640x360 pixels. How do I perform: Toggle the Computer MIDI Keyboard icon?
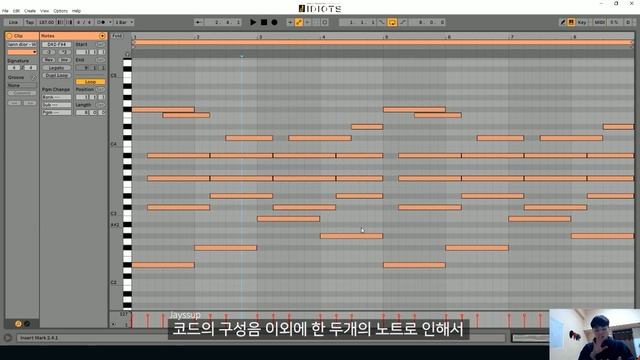pos(571,22)
